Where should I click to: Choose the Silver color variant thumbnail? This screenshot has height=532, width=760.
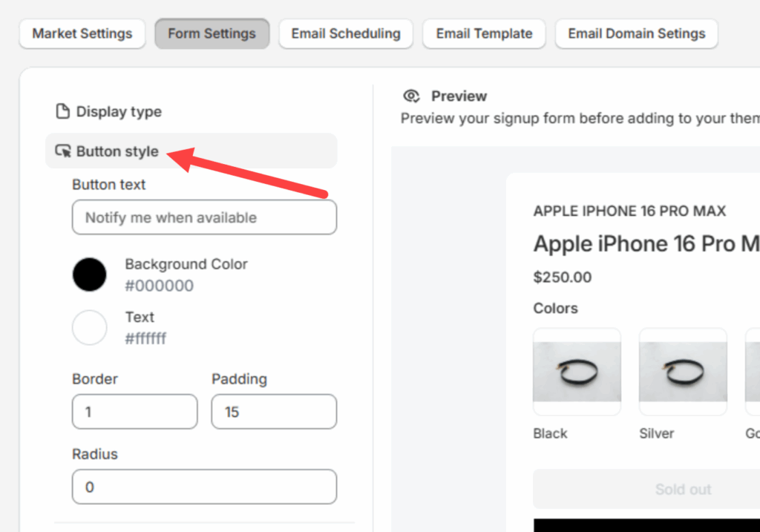[683, 372]
